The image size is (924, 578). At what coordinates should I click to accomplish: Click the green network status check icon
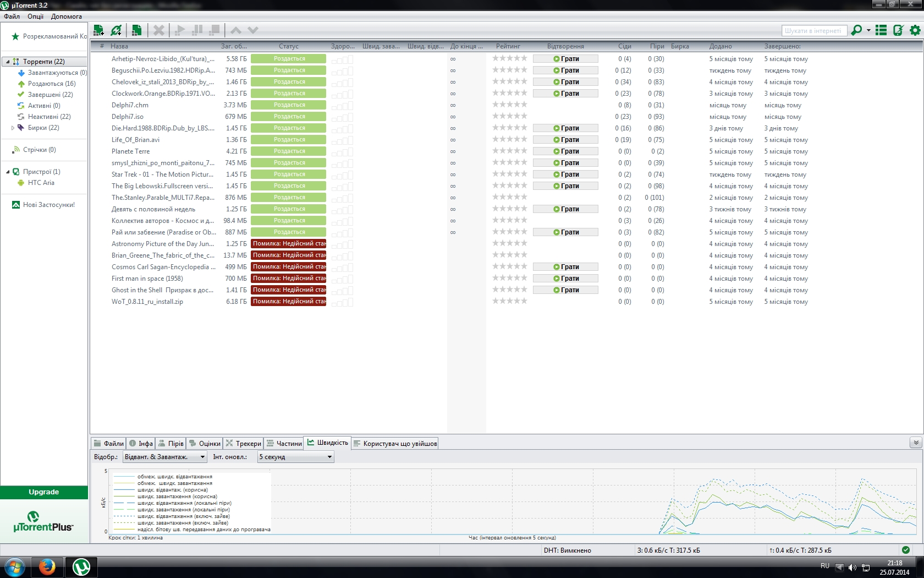906,550
